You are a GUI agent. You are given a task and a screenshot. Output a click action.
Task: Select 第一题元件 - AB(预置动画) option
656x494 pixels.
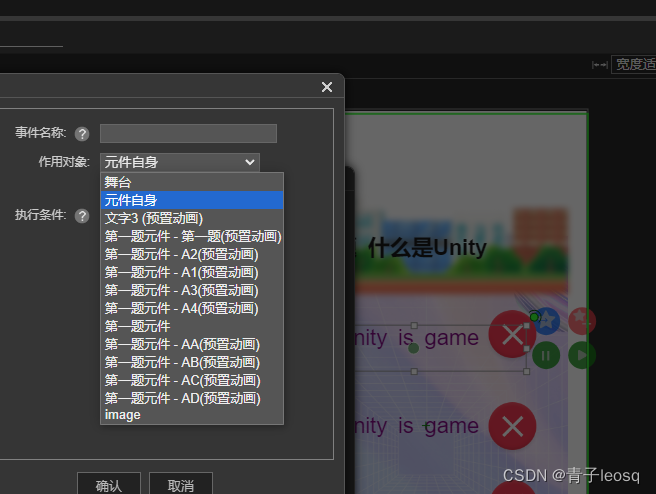pos(192,362)
